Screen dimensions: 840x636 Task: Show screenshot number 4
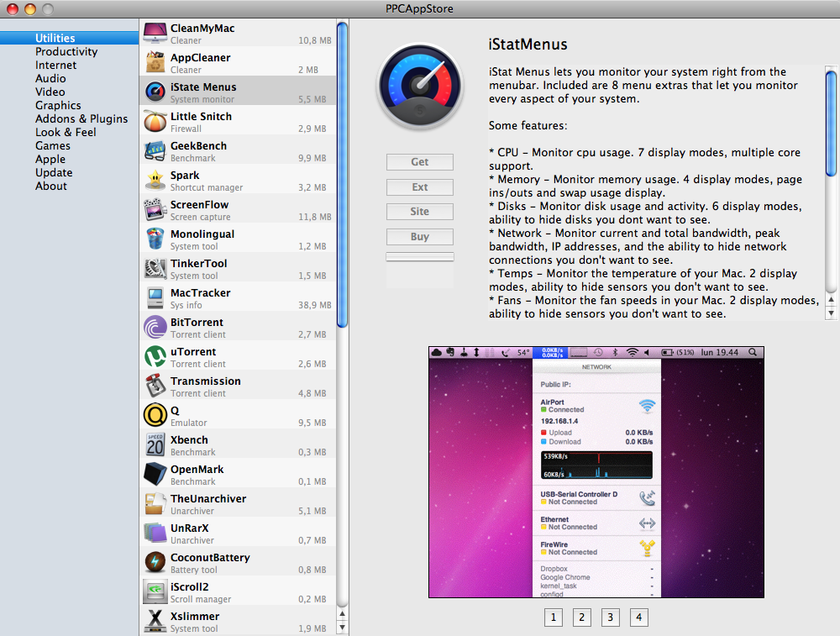pyautogui.click(x=638, y=618)
